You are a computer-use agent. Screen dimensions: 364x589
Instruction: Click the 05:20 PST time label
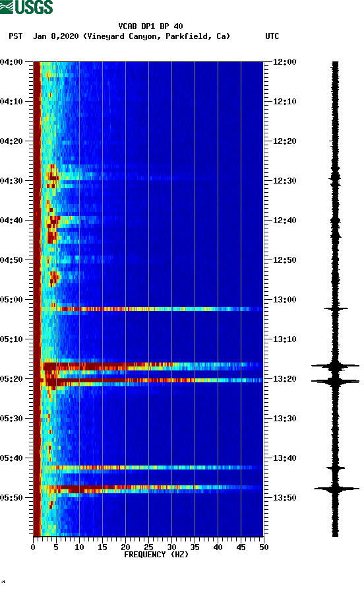11,379
